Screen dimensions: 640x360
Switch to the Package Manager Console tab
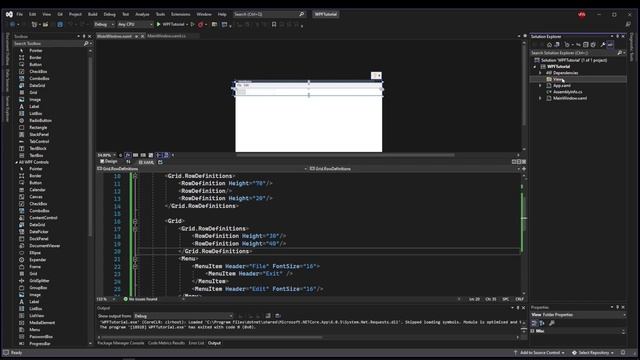[121, 343]
